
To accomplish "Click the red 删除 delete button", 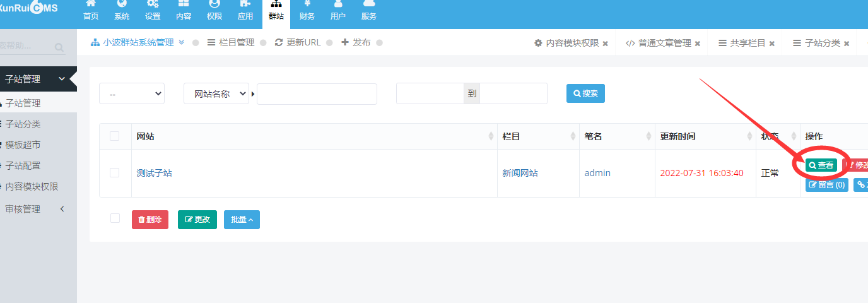I will point(150,220).
